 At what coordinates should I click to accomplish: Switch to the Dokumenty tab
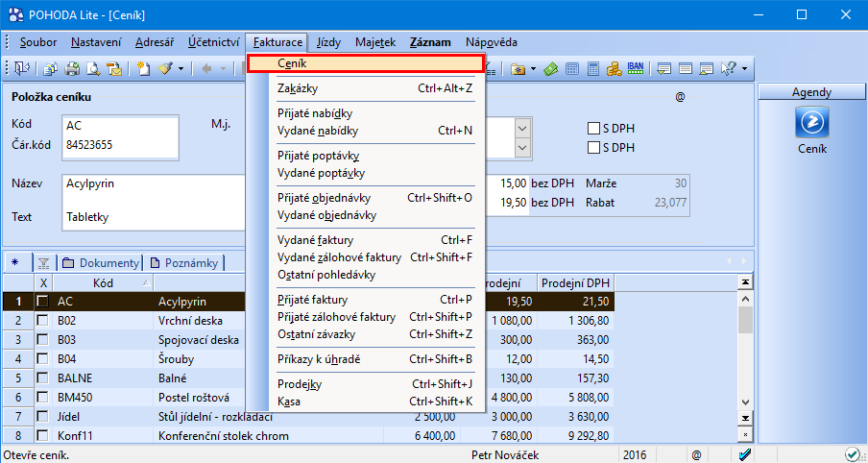(100, 263)
